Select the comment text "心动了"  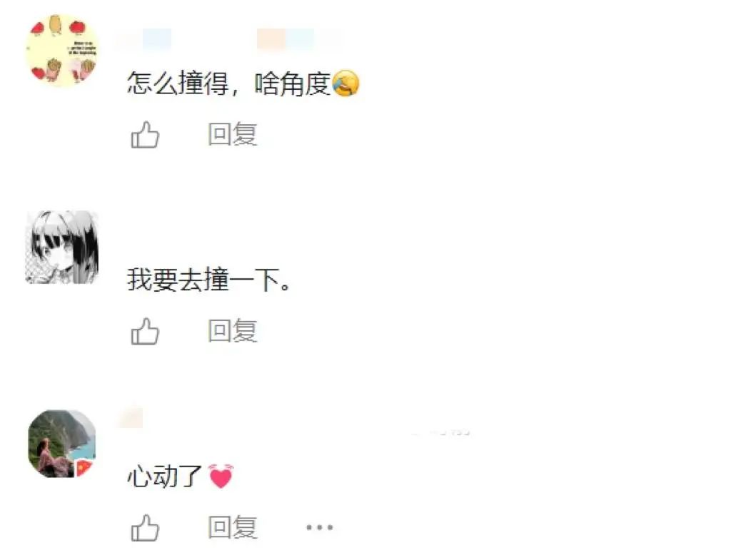[164, 477]
